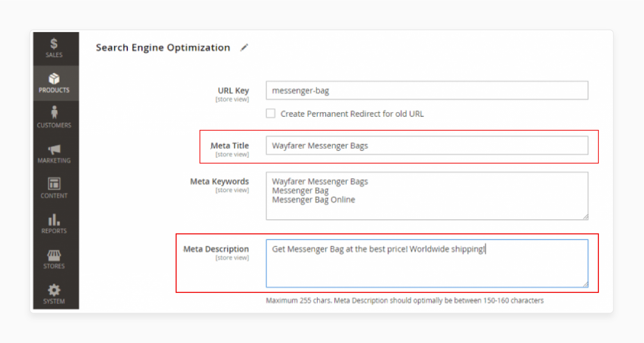Click the Maximum 255 chars hint text
The image size is (644, 343).
pos(404,300)
